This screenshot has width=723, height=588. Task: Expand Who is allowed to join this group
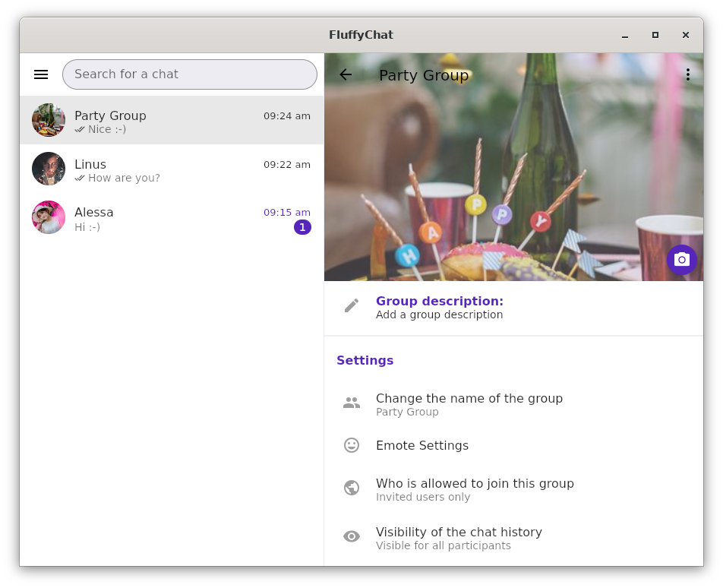[475, 489]
